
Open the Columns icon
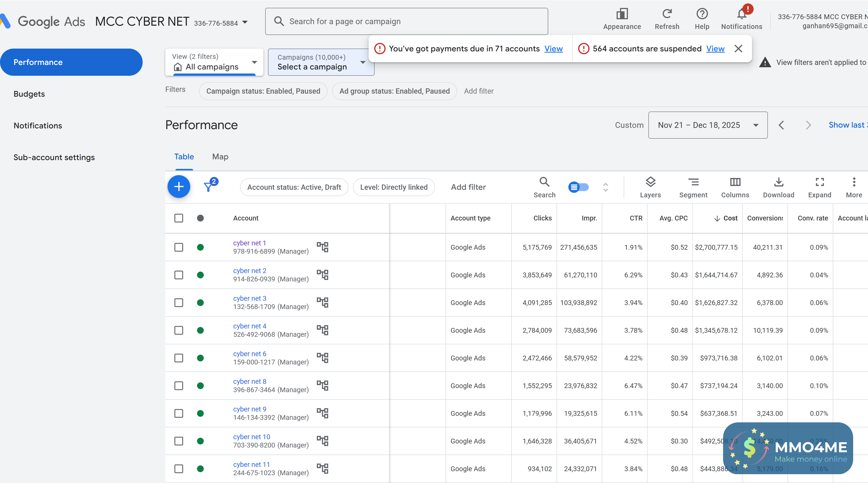tap(735, 182)
